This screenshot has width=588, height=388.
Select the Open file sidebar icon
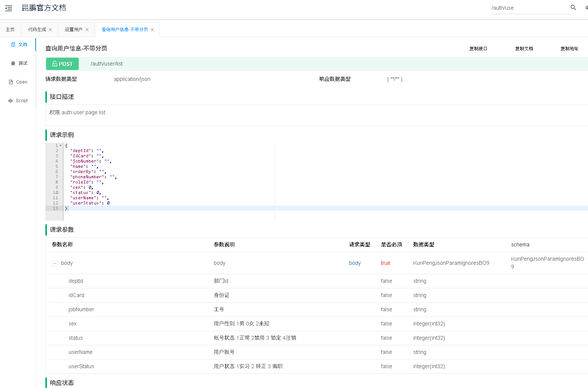[x=11, y=82]
